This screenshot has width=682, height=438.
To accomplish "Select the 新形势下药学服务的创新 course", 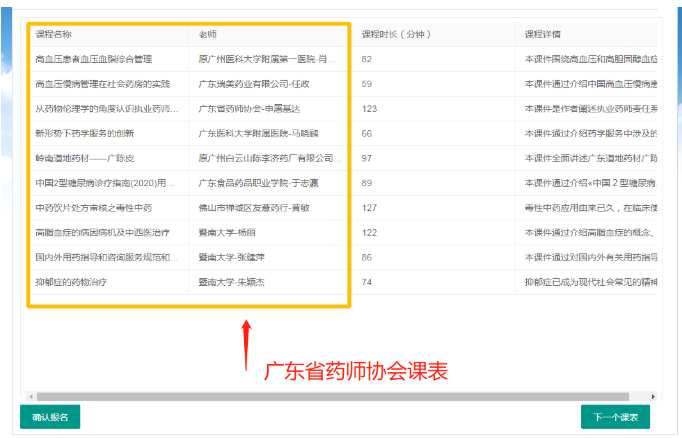I will (84, 133).
